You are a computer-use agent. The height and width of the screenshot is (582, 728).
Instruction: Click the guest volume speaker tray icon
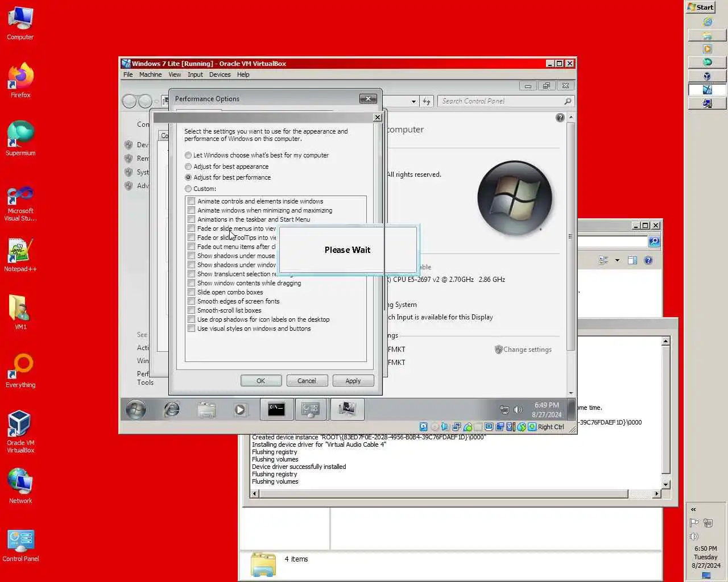tap(518, 410)
